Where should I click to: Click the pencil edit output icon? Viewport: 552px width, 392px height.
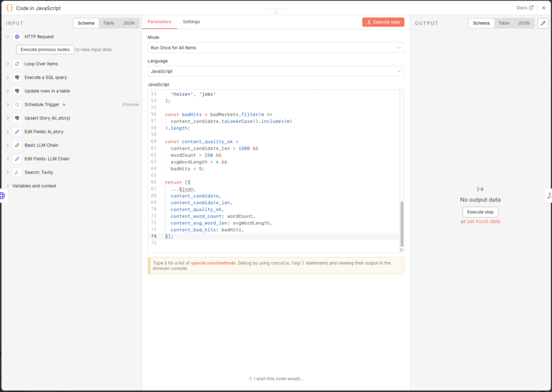pos(543,23)
